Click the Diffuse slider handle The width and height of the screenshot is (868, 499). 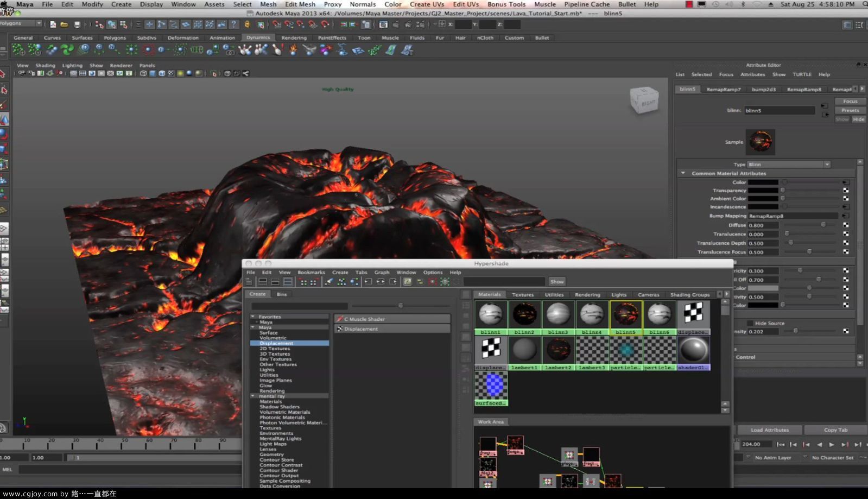[823, 225]
